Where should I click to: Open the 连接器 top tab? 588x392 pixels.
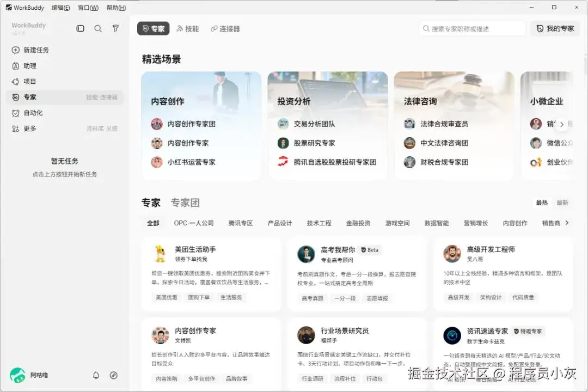click(225, 28)
